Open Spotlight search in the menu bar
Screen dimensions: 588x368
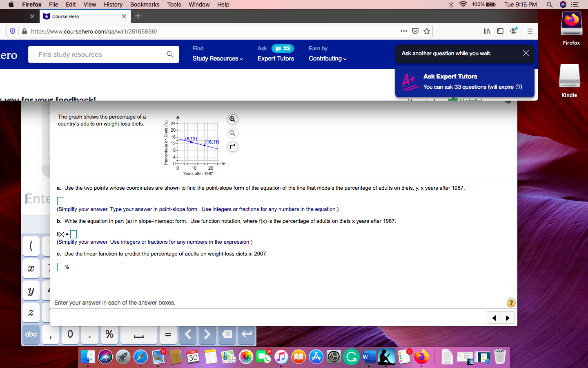coord(550,4)
